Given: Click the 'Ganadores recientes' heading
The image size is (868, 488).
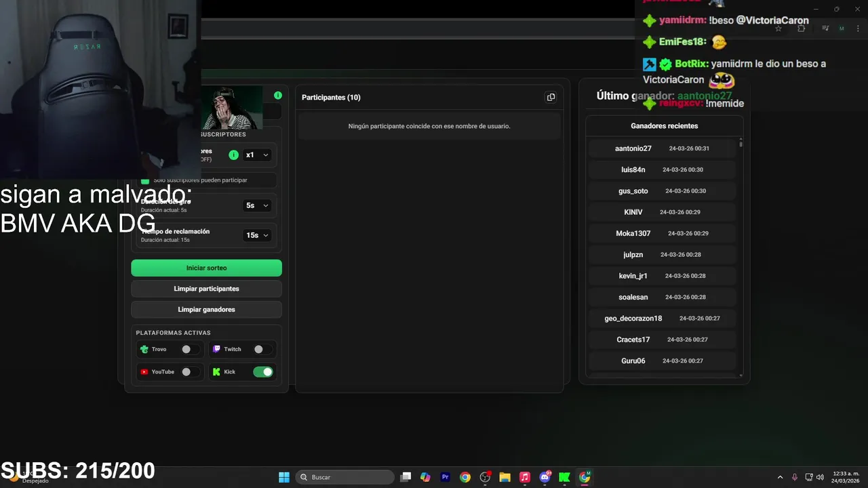Looking at the screenshot, I should pos(664,126).
